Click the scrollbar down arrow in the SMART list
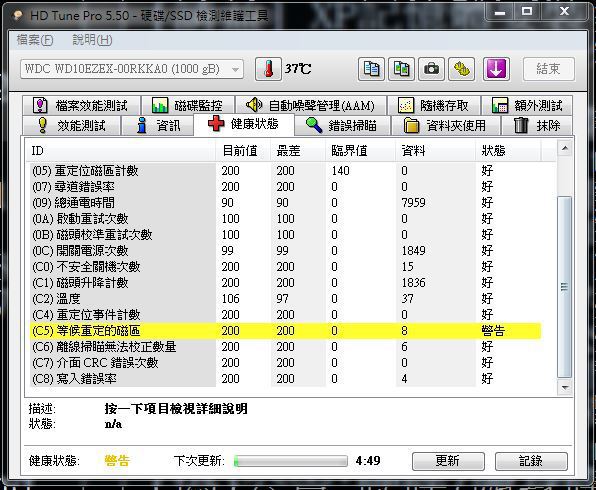 click(x=565, y=388)
